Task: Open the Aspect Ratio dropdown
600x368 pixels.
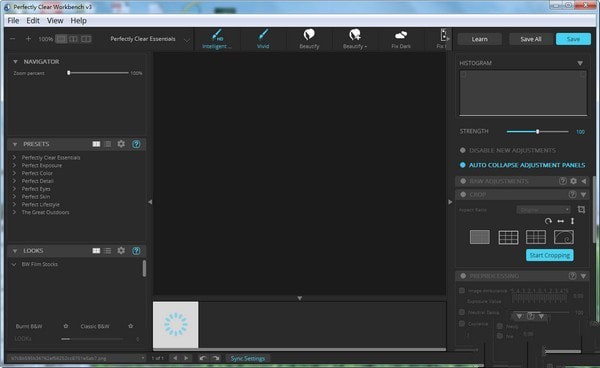Action: point(543,210)
